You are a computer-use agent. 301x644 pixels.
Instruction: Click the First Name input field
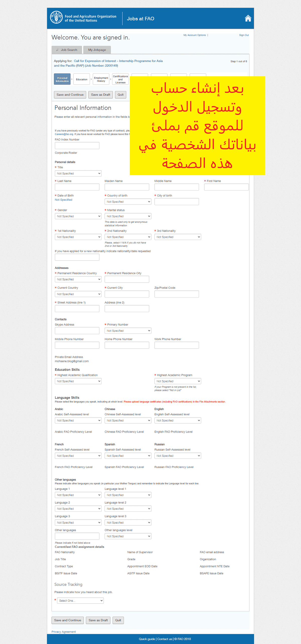tap(227, 187)
